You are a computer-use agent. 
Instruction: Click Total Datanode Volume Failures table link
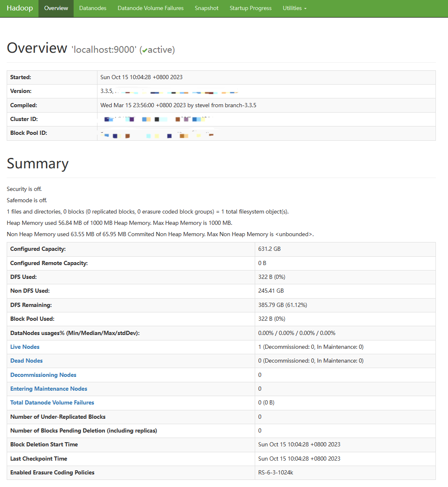click(x=52, y=402)
